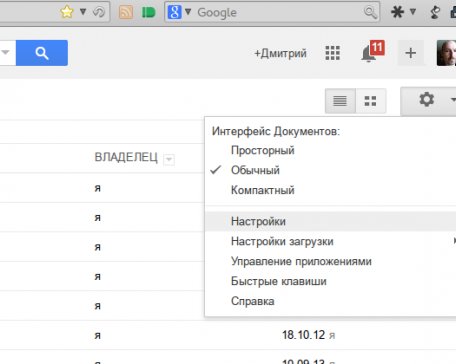
Task: Click the ВЛАДЕЛЕЦ column header
Action: pos(126,157)
